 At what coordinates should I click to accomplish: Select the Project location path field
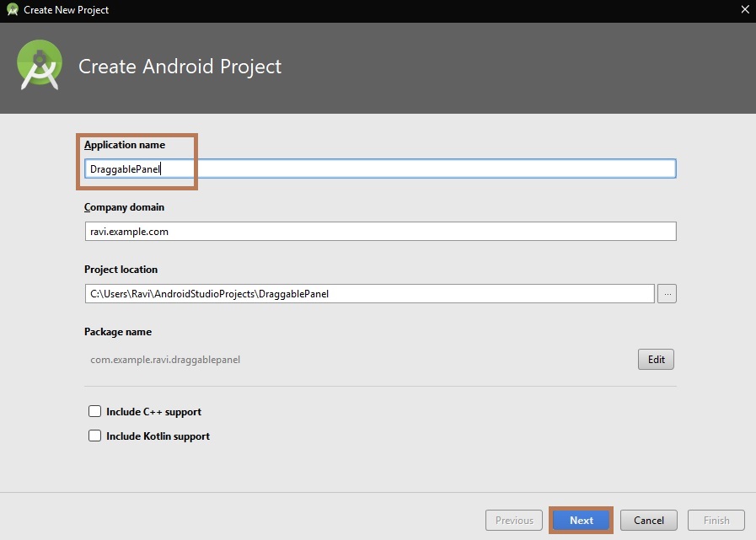tap(369, 294)
